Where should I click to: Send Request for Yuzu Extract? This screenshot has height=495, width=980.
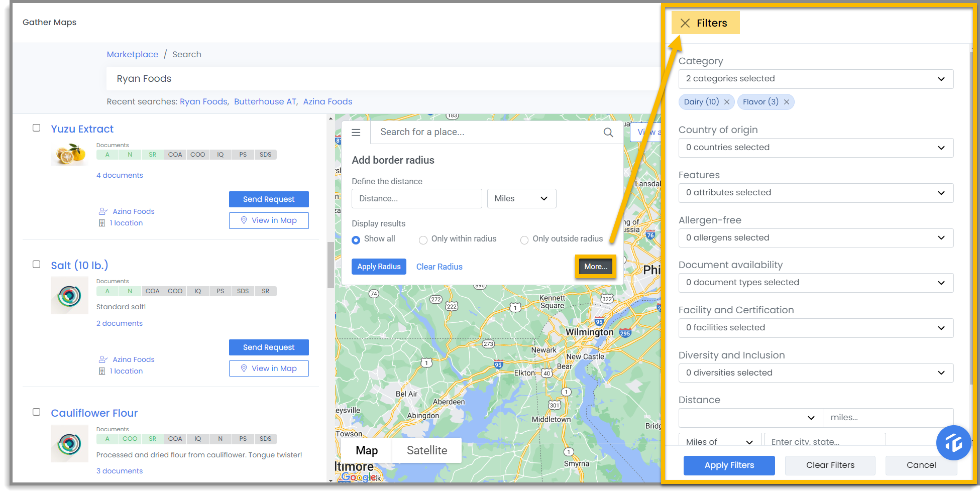click(269, 199)
